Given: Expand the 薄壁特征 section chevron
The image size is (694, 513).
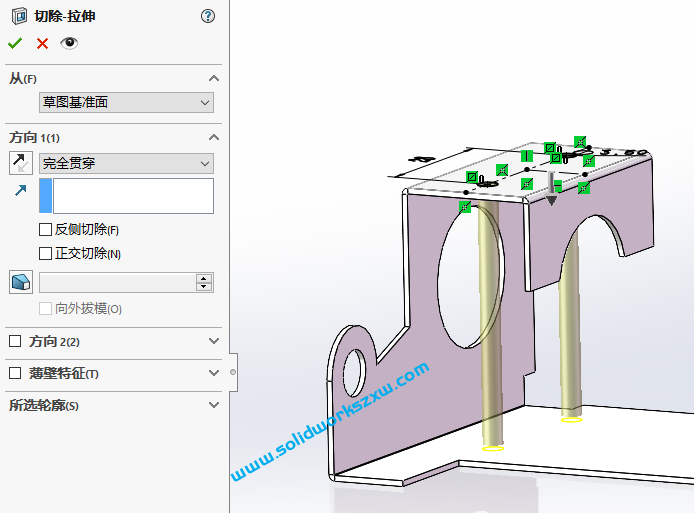Looking at the screenshot, I should (x=214, y=373).
